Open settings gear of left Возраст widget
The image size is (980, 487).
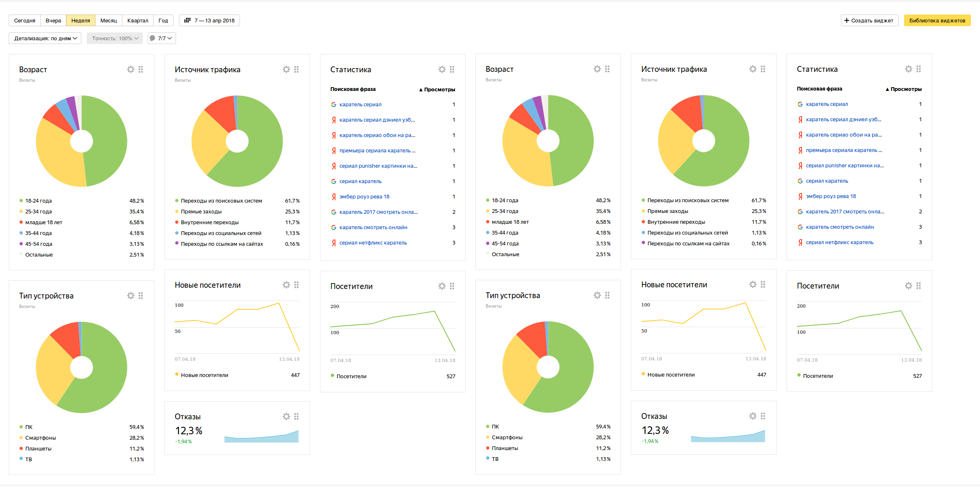(131, 69)
